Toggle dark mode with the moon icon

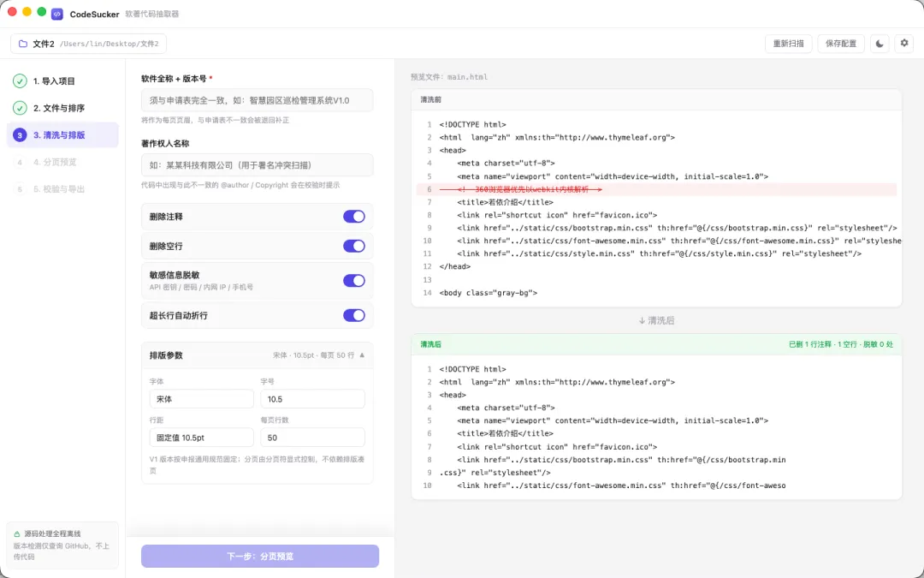[x=880, y=44]
